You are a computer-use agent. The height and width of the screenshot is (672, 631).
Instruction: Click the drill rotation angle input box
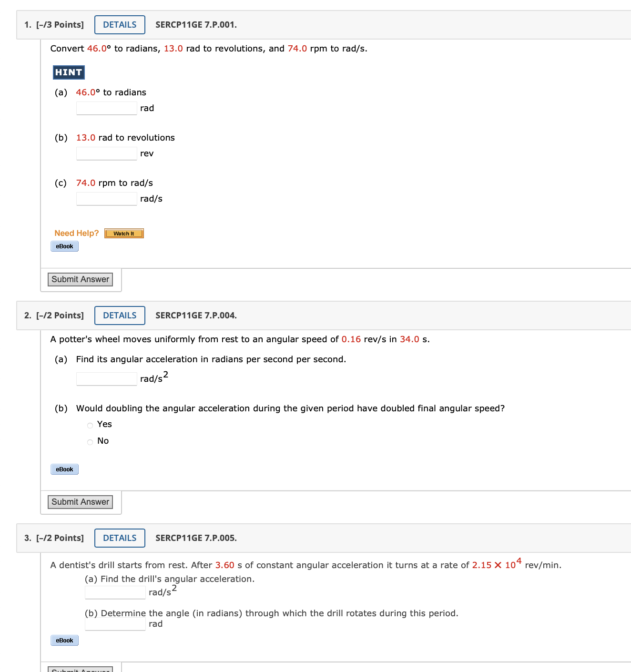tap(114, 623)
